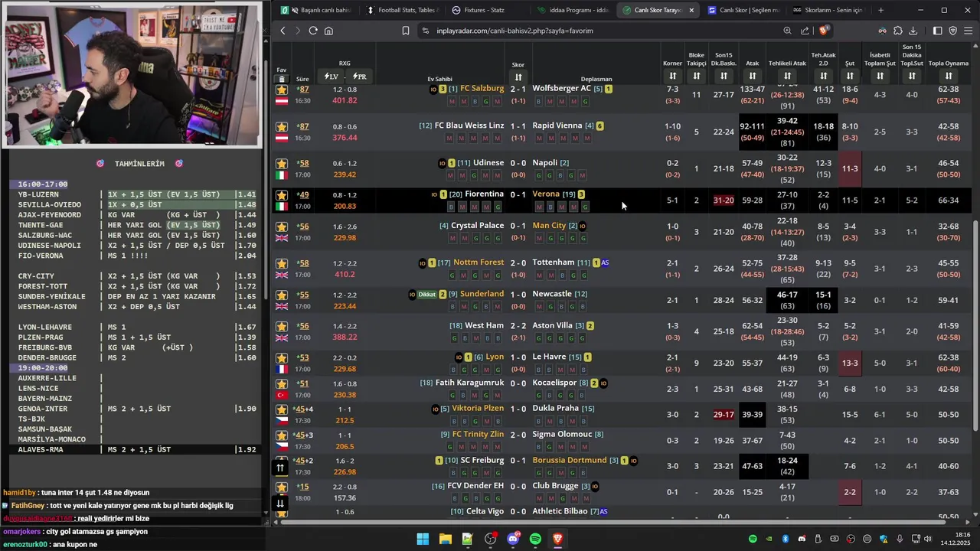
Task: Open system volume control in tray
Action: (928, 540)
